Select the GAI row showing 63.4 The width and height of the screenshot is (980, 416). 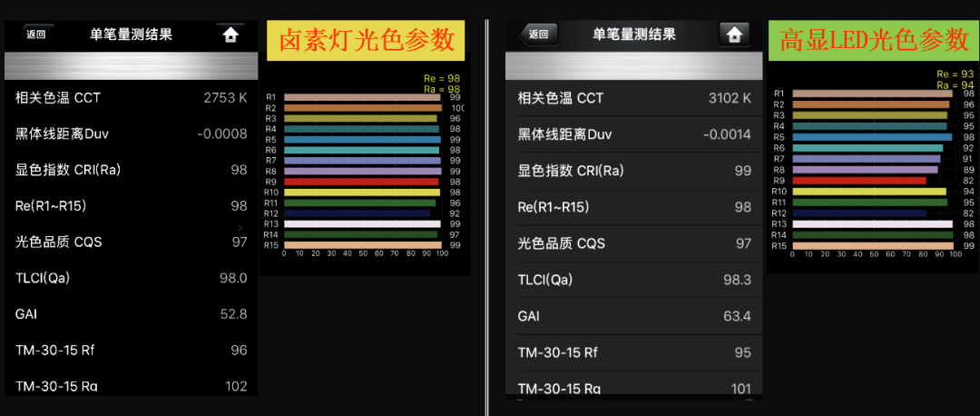point(634,315)
